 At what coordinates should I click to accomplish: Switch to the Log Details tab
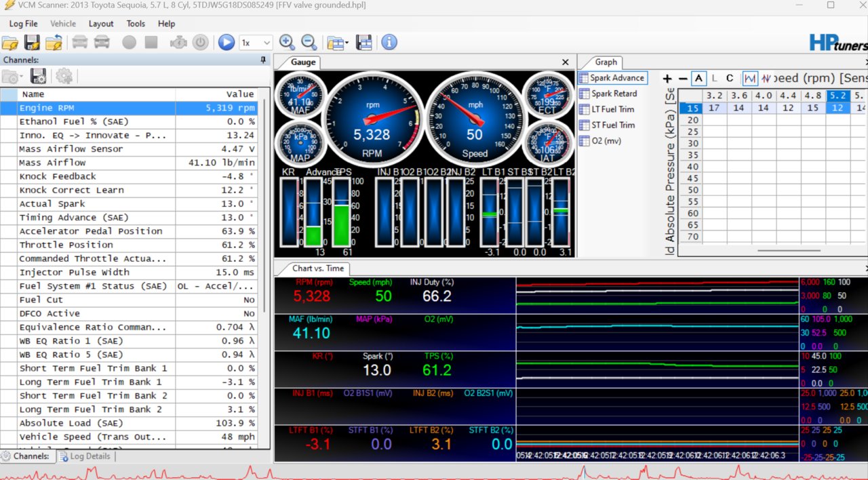click(85, 456)
